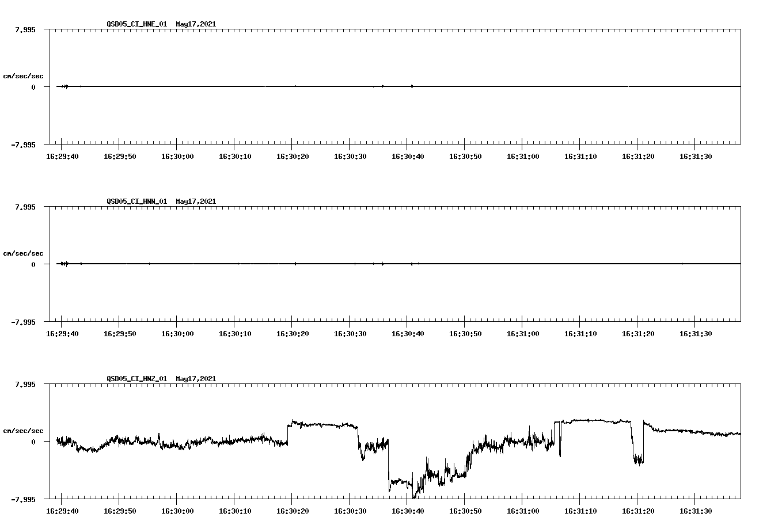782x532 pixels.
Task: Select the May17,2021 date text on top trace
Action: [x=195, y=24]
